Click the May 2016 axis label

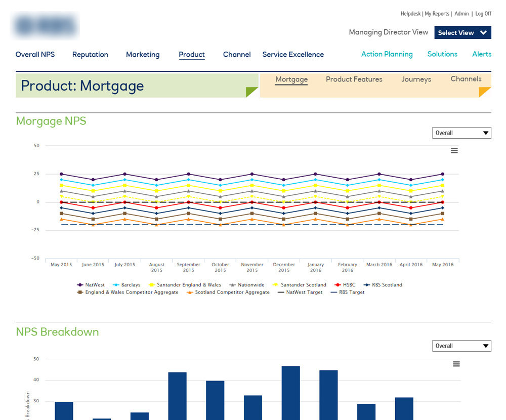point(443,264)
